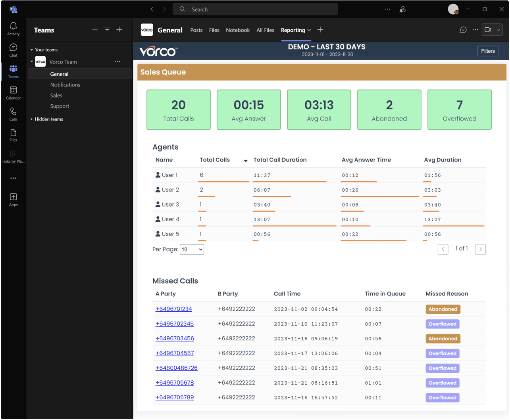Click the Avg Answer Time column header
The width and height of the screenshot is (510, 420).
366,160
